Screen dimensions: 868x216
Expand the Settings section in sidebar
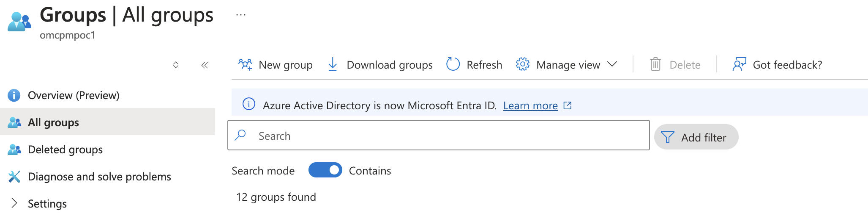pos(14,203)
